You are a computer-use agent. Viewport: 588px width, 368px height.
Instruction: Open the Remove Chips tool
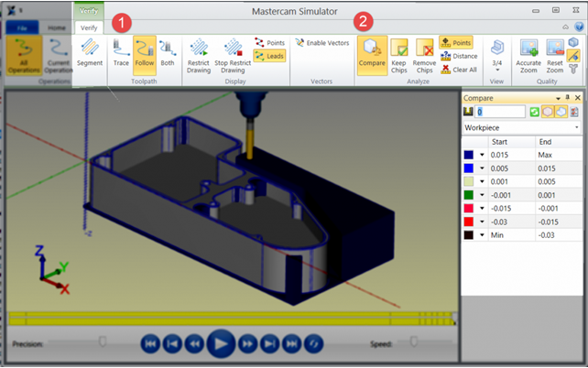pos(424,56)
